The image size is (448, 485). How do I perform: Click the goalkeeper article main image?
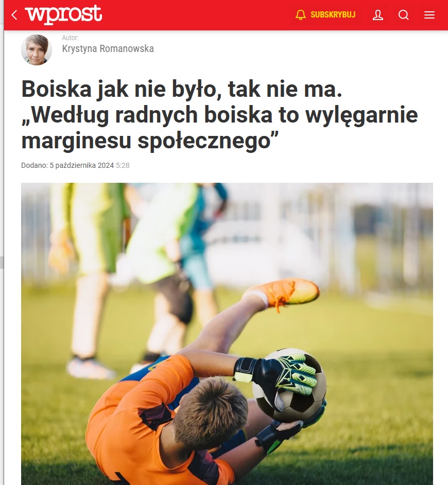tap(227, 334)
